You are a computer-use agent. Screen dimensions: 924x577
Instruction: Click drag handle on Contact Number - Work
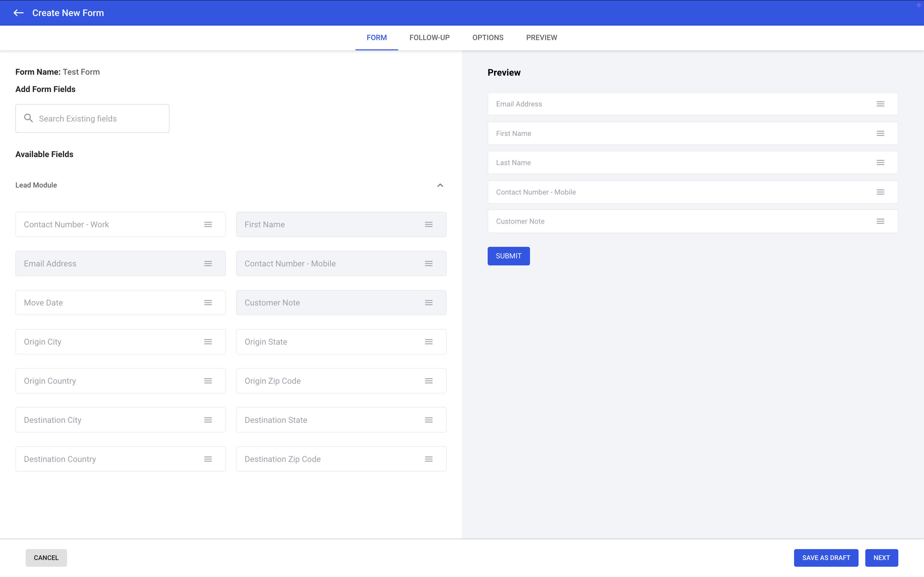(x=208, y=224)
